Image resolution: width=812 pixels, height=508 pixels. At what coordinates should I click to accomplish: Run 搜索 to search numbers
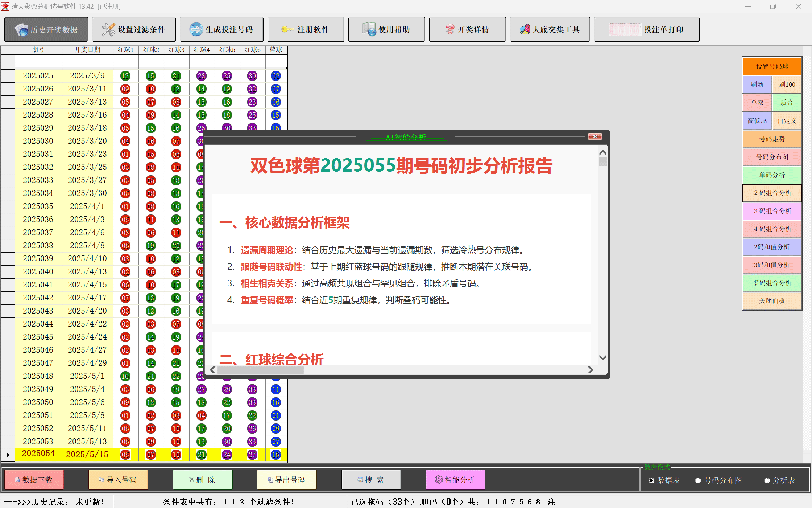pyautogui.click(x=371, y=479)
